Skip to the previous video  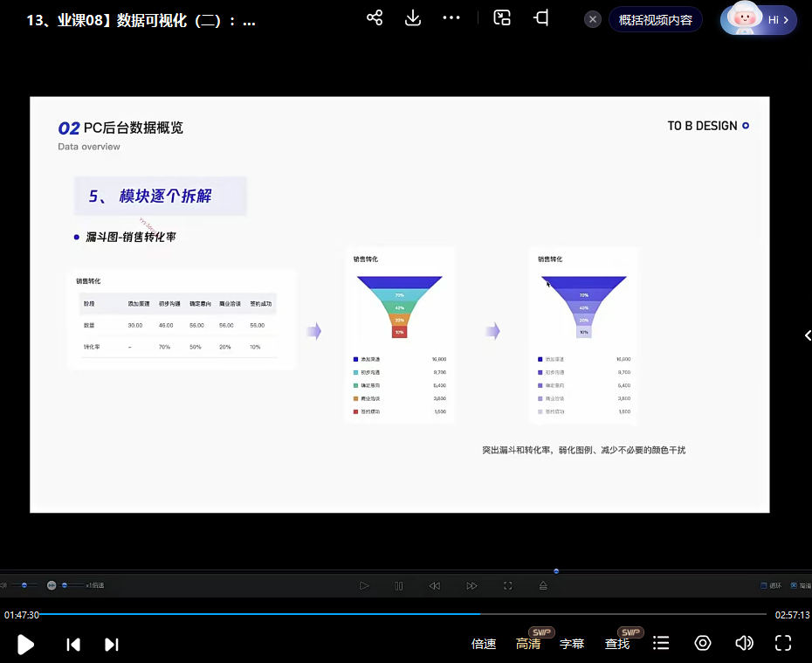click(73, 644)
